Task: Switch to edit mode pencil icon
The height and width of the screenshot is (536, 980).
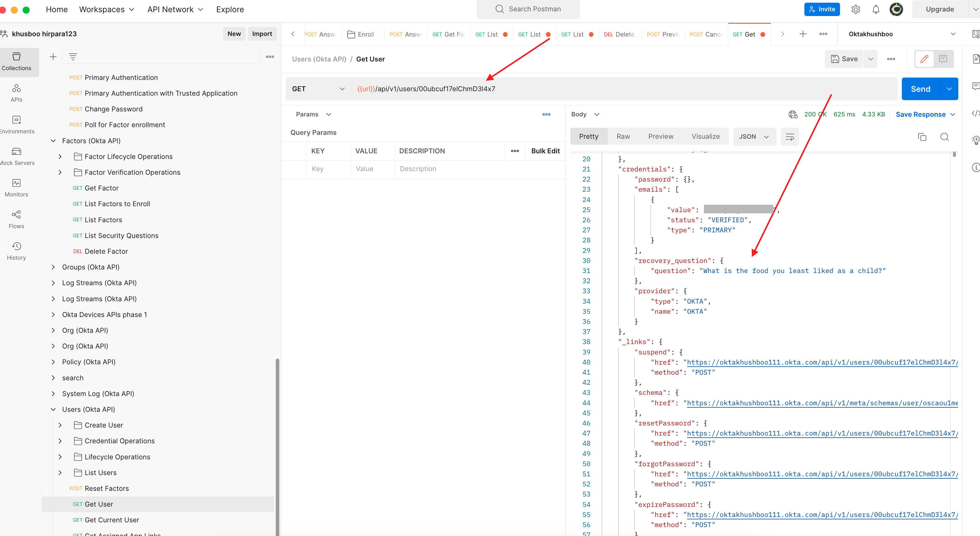Action: coord(924,59)
